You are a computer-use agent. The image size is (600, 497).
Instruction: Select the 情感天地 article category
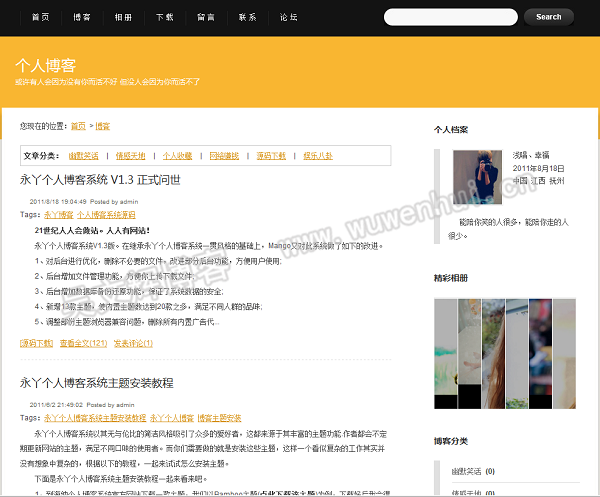tap(130, 156)
